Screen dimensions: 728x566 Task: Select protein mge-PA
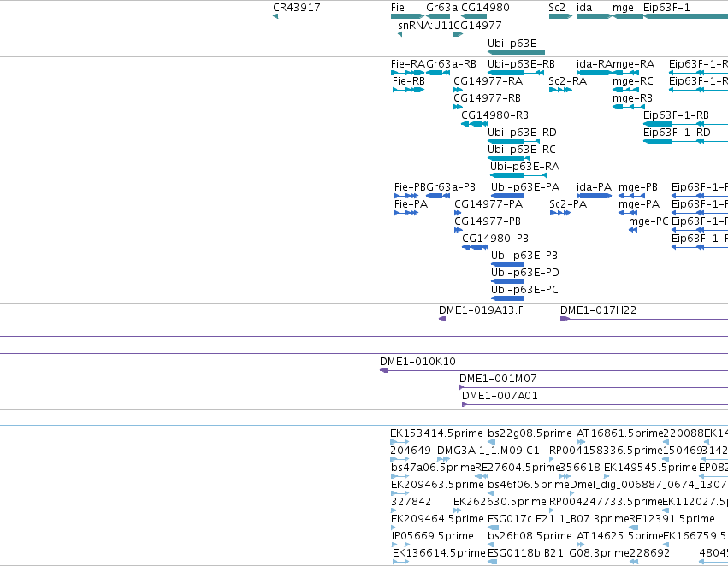tap(639, 204)
